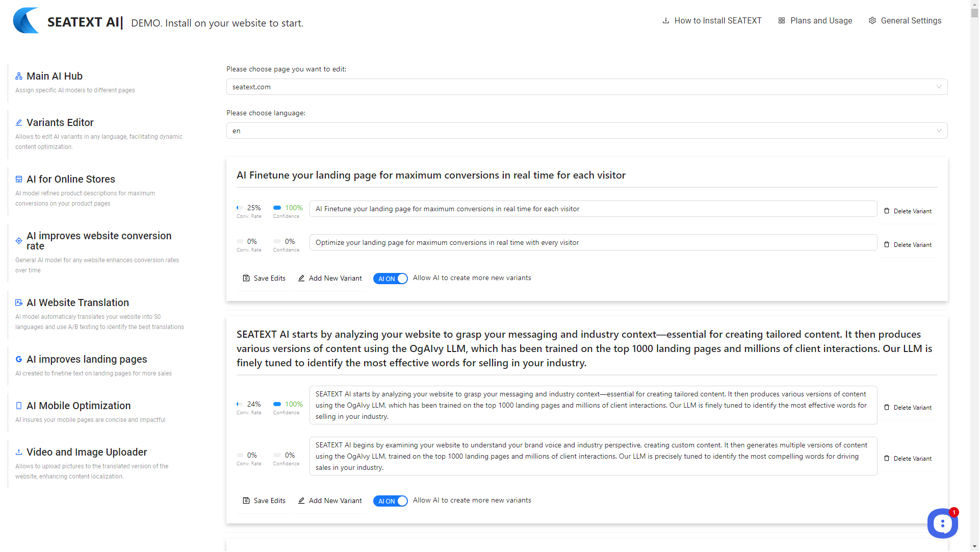Click the save icon in the first Save Edits button
The width and height of the screenshot is (980, 552).
tap(247, 279)
